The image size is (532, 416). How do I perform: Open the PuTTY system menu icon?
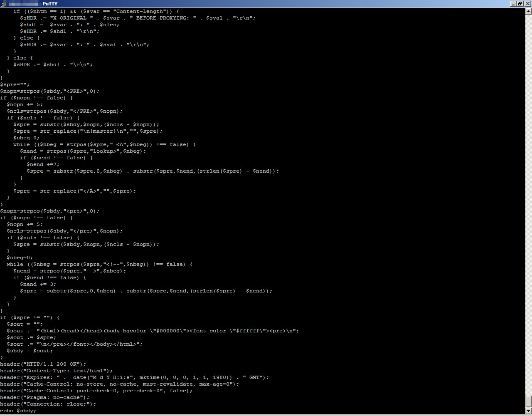click(x=3, y=4)
